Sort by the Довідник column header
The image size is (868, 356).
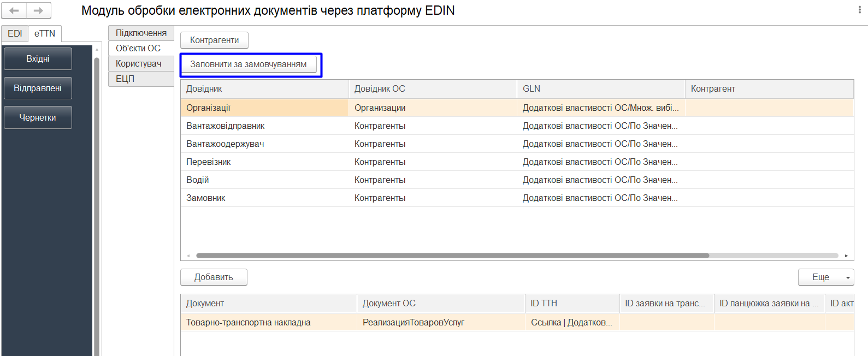pos(265,88)
